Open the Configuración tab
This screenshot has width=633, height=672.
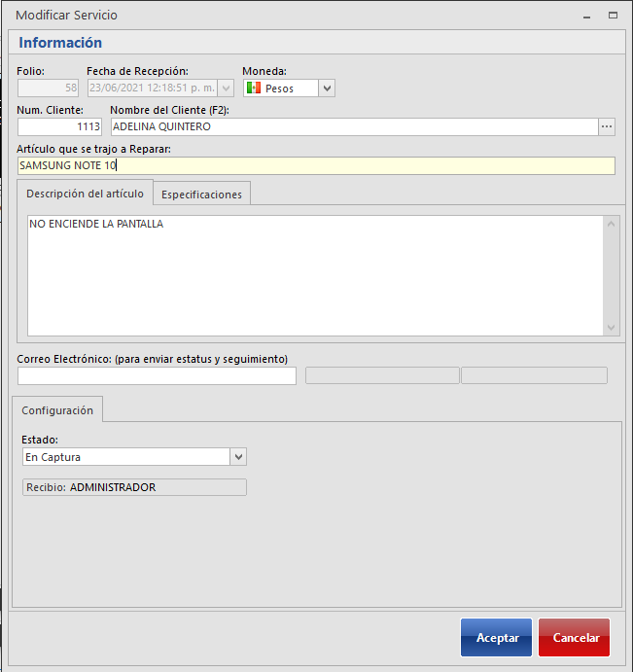tap(57, 410)
